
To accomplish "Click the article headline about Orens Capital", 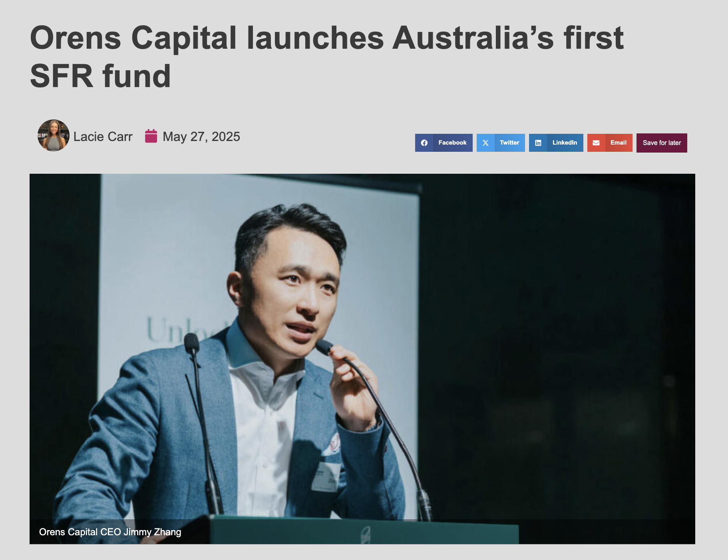I will pyautogui.click(x=327, y=57).
